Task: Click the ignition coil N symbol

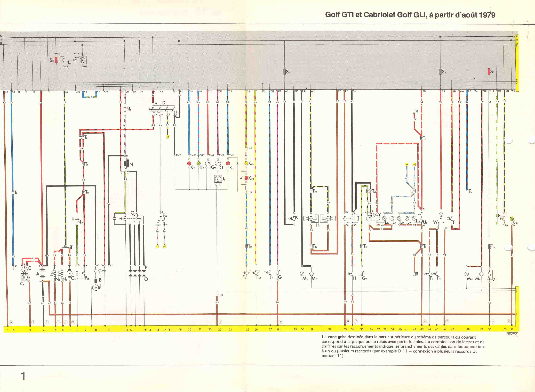Action: pyautogui.click(x=127, y=164)
